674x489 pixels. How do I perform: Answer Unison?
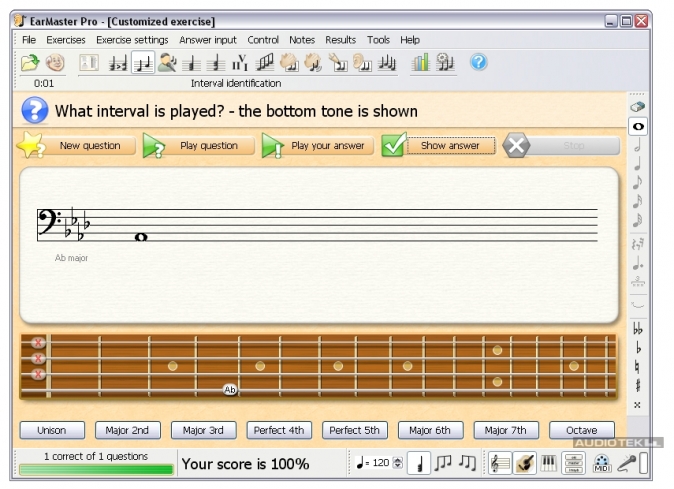52,430
